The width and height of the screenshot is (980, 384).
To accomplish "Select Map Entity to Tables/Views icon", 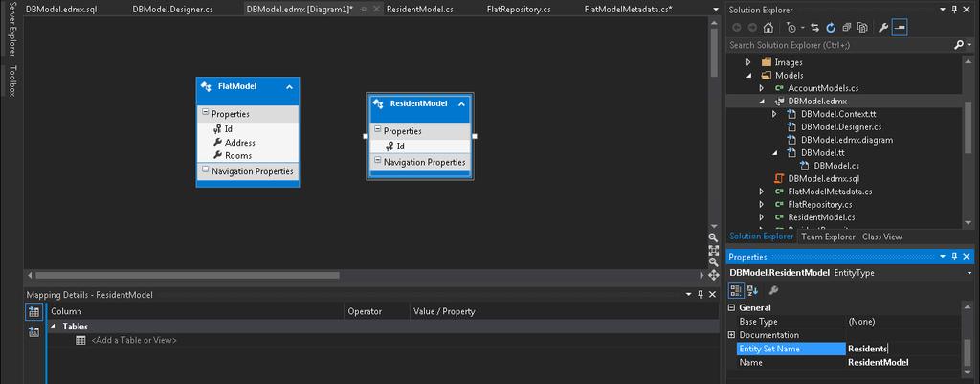I will [x=33, y=311].
